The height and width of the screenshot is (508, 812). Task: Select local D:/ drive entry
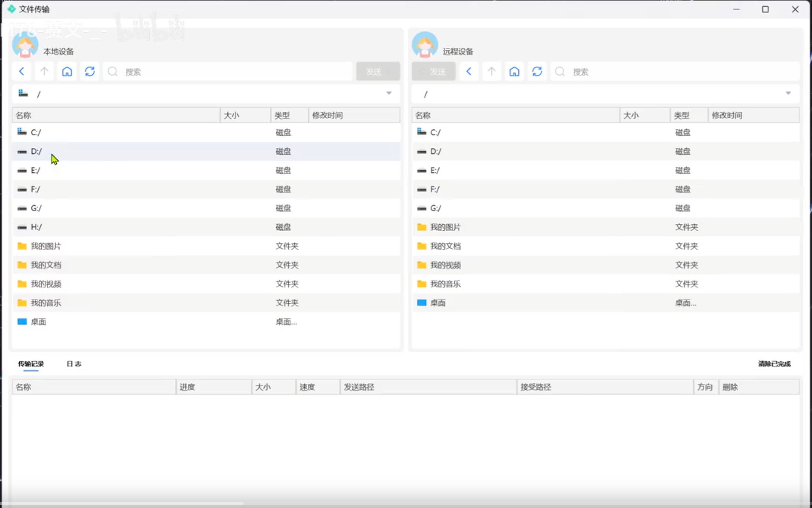click(x=36, y=152)
